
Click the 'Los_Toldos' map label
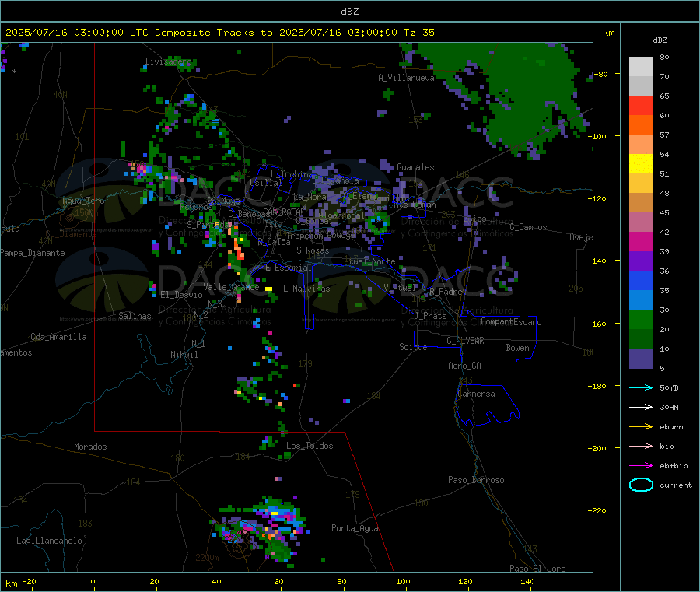pos(310,446)
